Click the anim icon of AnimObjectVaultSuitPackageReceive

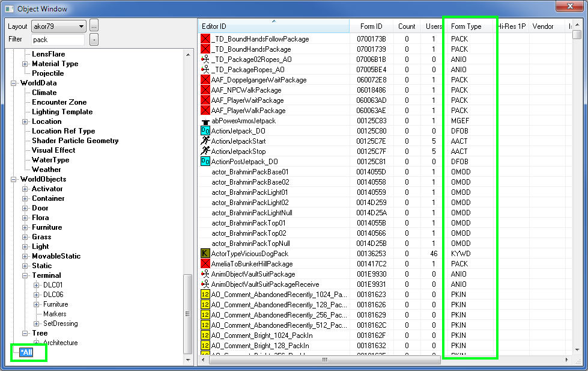205,284
